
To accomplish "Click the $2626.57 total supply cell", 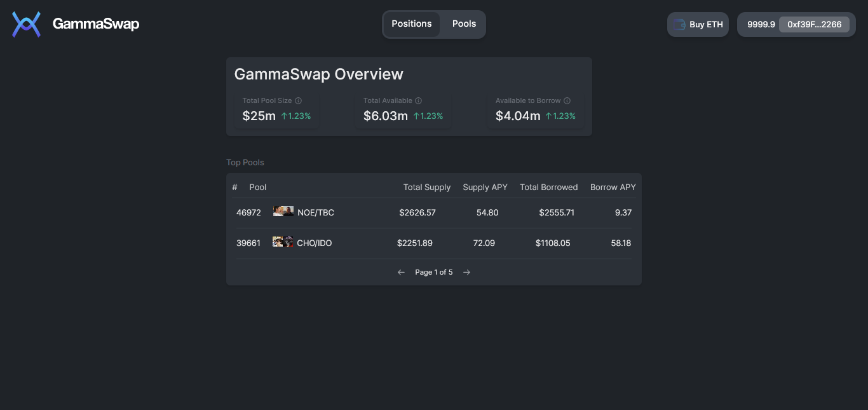I will [x=417, y=213].
